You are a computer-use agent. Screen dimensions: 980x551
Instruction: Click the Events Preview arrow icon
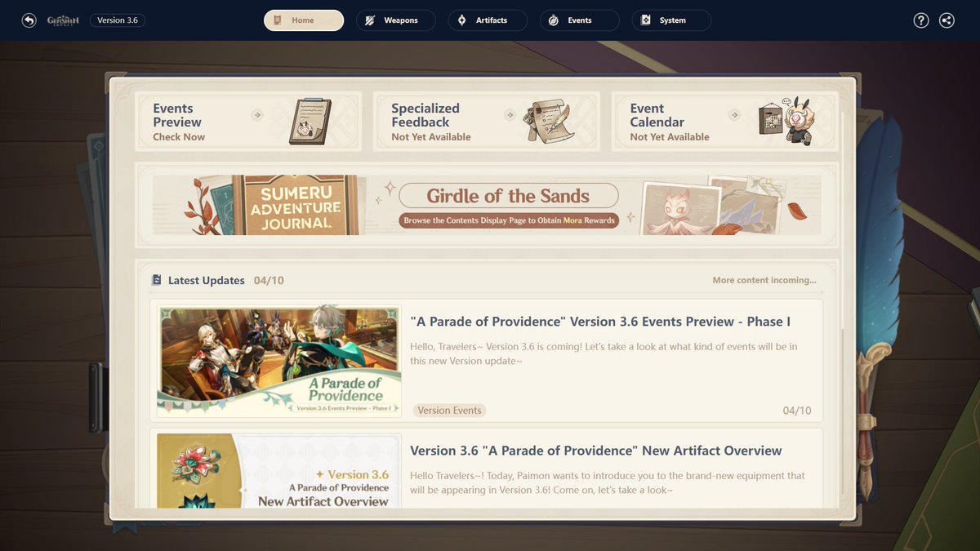[x=257, y=115]
